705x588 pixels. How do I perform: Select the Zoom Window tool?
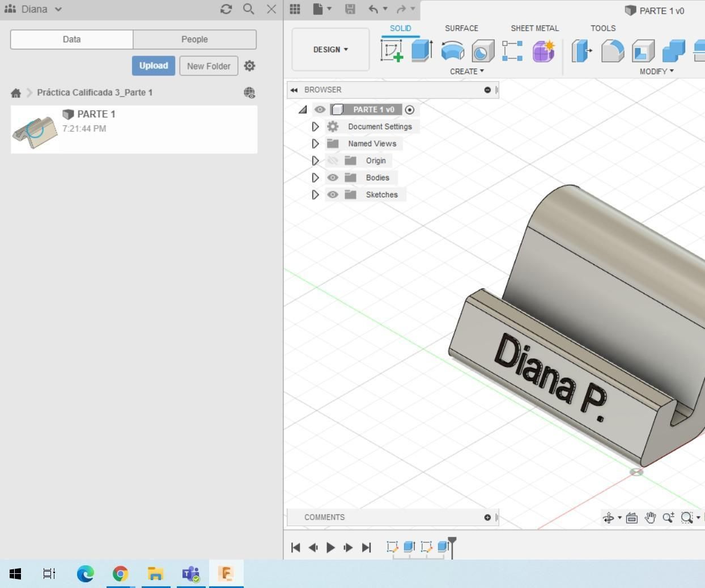[x=687, y=518]
